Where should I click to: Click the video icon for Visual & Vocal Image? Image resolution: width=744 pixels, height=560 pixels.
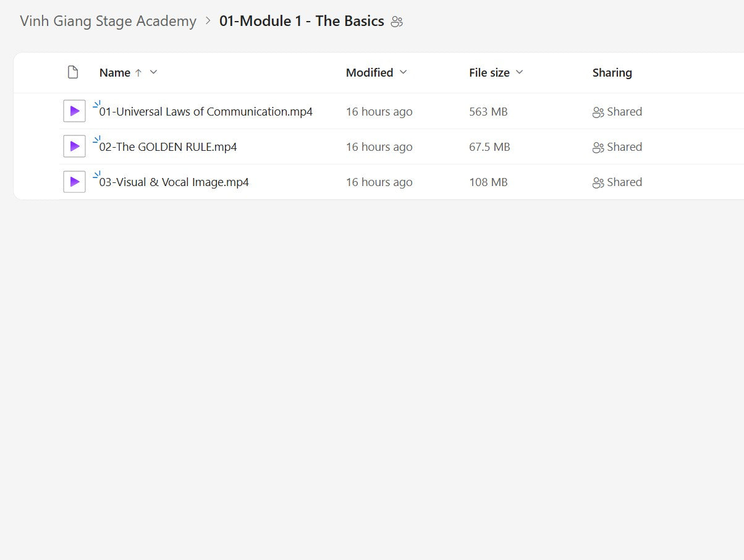tap(74, 182)
